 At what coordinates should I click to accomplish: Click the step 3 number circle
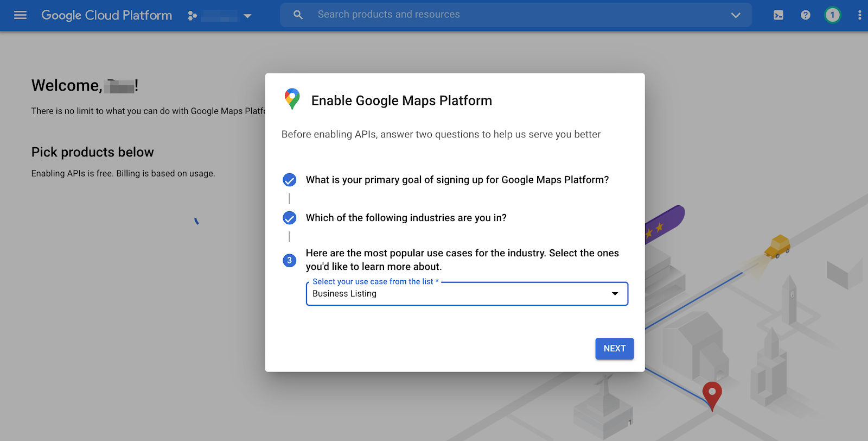tap(290, 260)
